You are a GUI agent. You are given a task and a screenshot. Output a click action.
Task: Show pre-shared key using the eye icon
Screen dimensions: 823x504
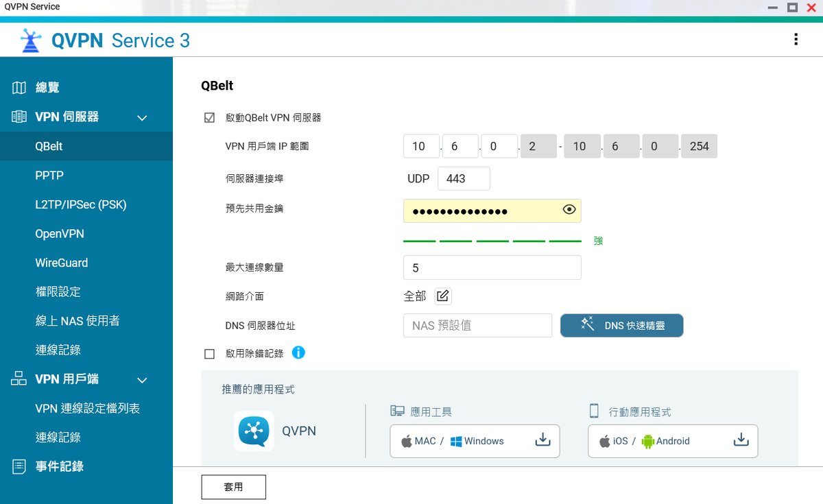pyautogui.click(x=569, y=211)
